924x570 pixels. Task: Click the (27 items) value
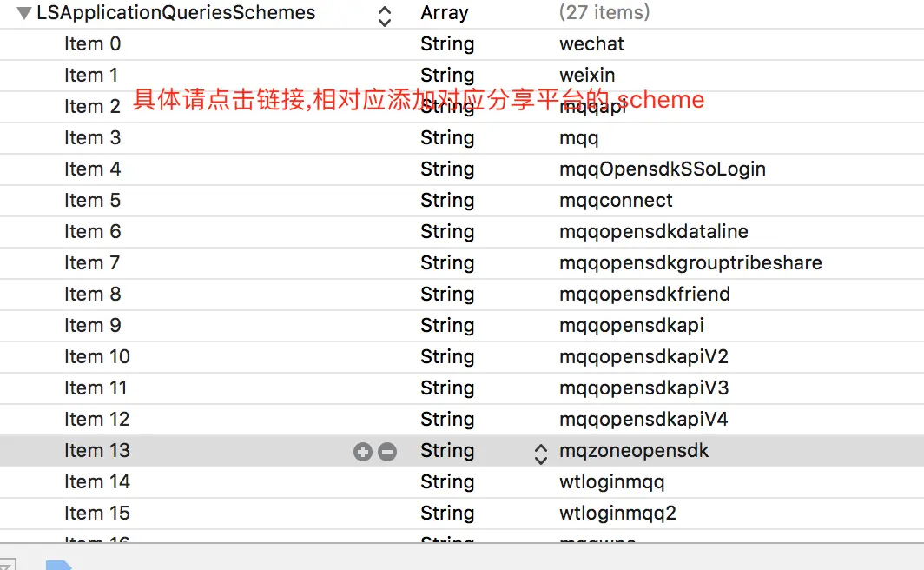click(x=604, y=12)
